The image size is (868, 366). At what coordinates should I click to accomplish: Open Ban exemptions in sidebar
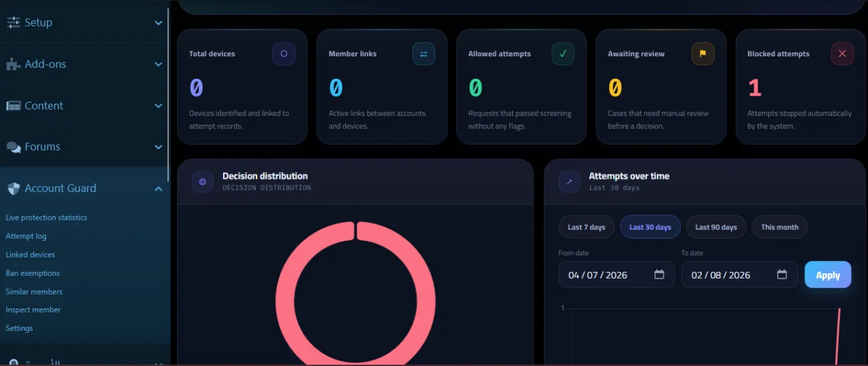coord(33,273)
